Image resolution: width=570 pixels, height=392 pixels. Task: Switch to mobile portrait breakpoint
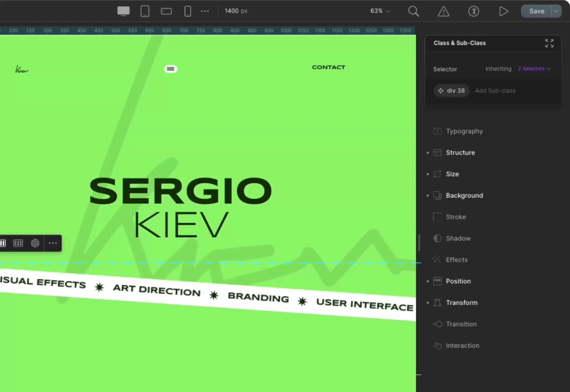(x=188, y=11)
